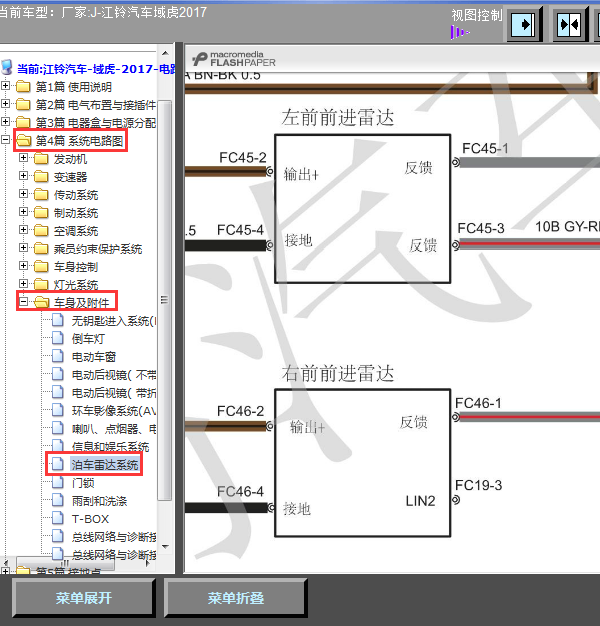This screenshot has width=600, height=626.
Task: Collapse the 车身及附件 folder
Action: [24, 301]
